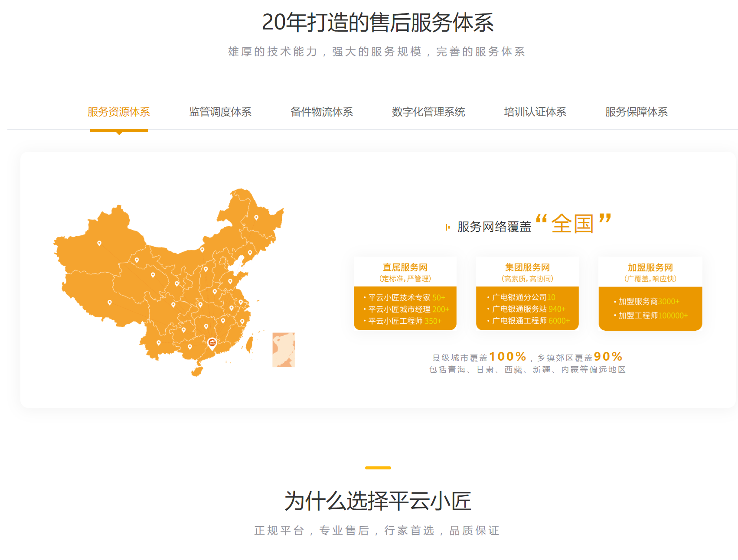Click the large highlighted logo pin in Guangdong

(212, 344)
